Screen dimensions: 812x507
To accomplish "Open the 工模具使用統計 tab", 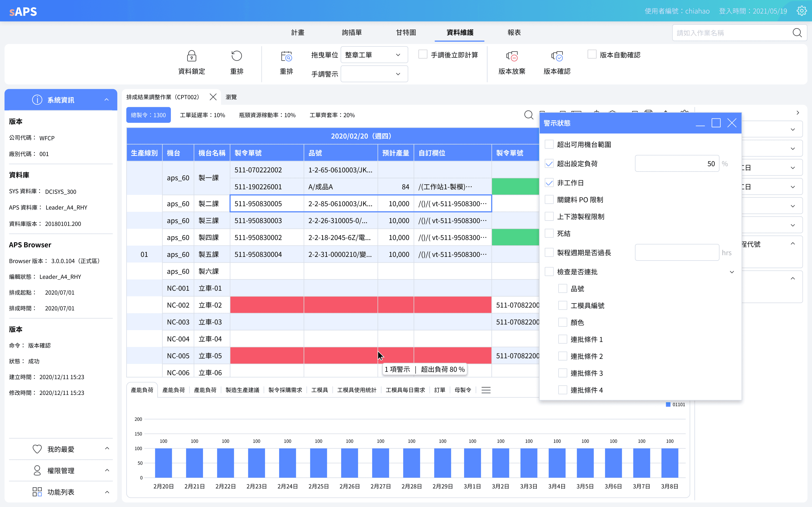I will tap(357, 390).
